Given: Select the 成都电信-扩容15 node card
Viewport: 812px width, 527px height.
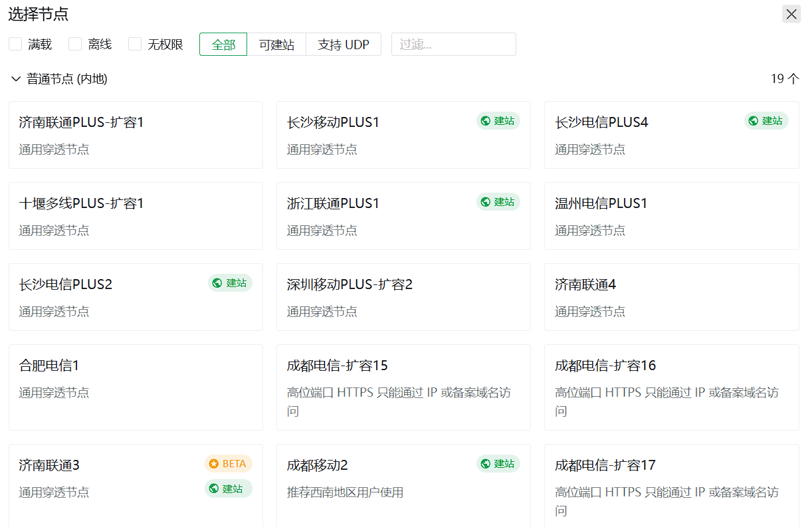Looking at the screenshot, I should 403,387.
